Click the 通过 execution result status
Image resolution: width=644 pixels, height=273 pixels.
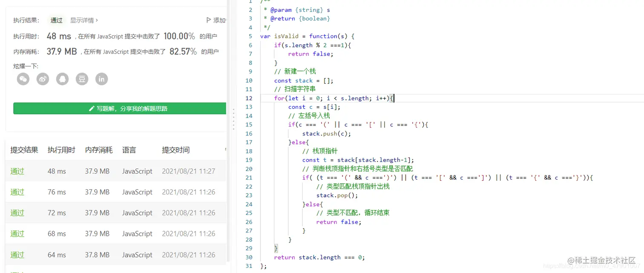pyautogui.click(x=57, y=20)
